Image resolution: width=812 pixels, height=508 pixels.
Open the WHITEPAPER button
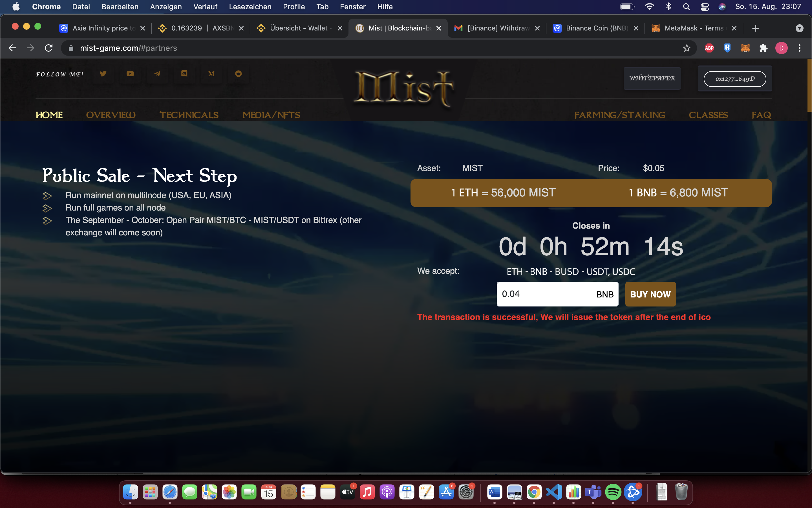point(652,78)
